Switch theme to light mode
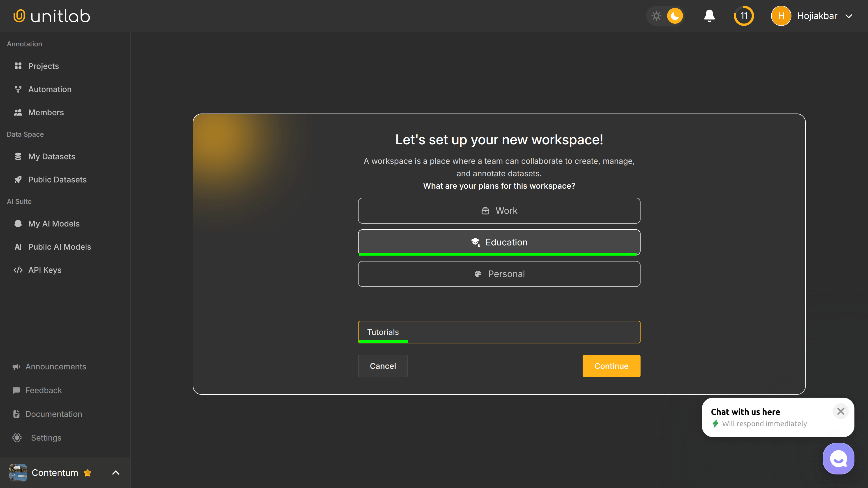 tap(656, 16)
